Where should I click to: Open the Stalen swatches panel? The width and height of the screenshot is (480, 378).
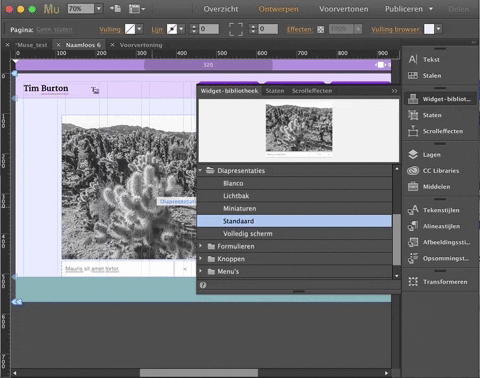point(424,76)
